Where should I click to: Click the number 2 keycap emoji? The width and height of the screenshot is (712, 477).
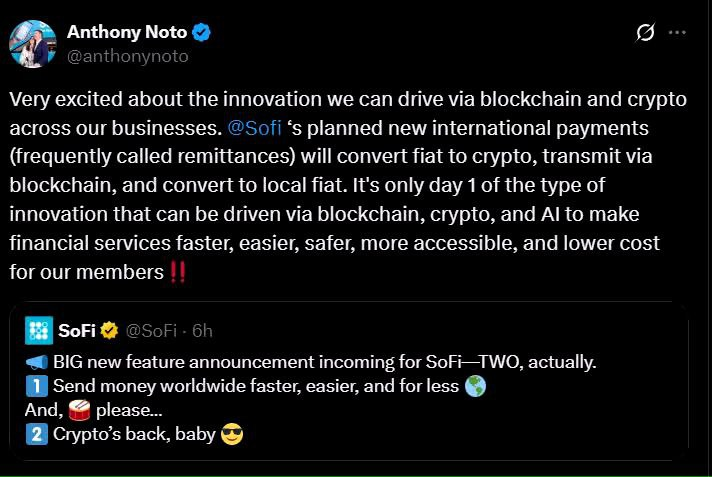click(36, 434)
